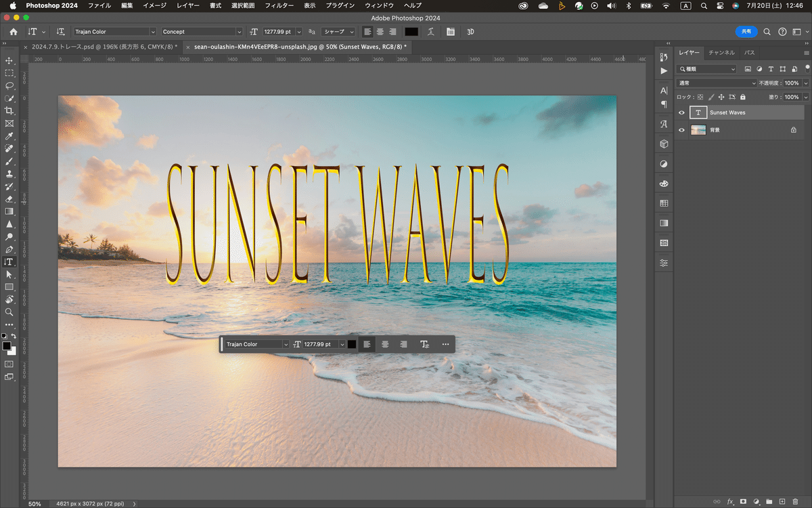
Task: Select the Eraser tool
Action: click(x=9, y=199)
